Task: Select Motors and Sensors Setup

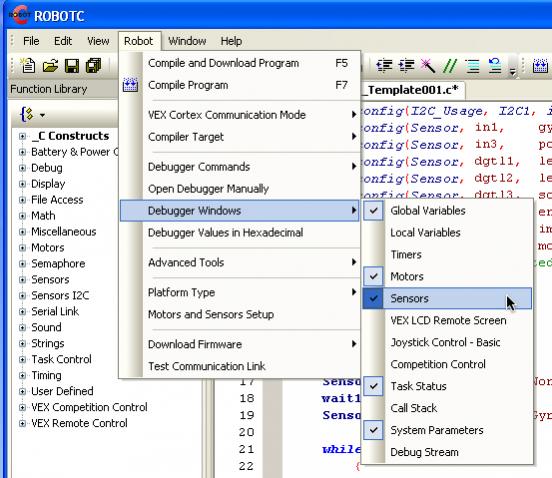Action: click(x=239, y=314)
